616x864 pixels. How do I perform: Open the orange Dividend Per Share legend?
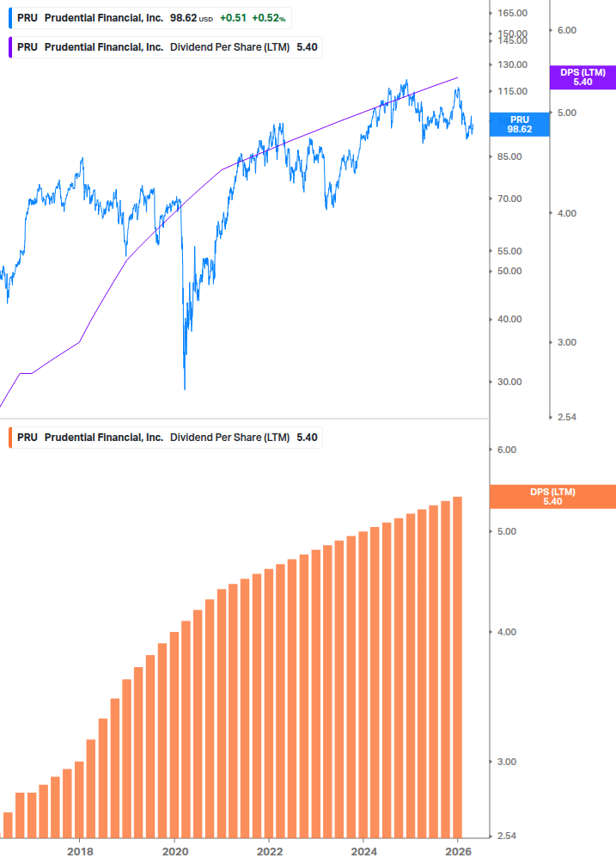tap(166, 438)
